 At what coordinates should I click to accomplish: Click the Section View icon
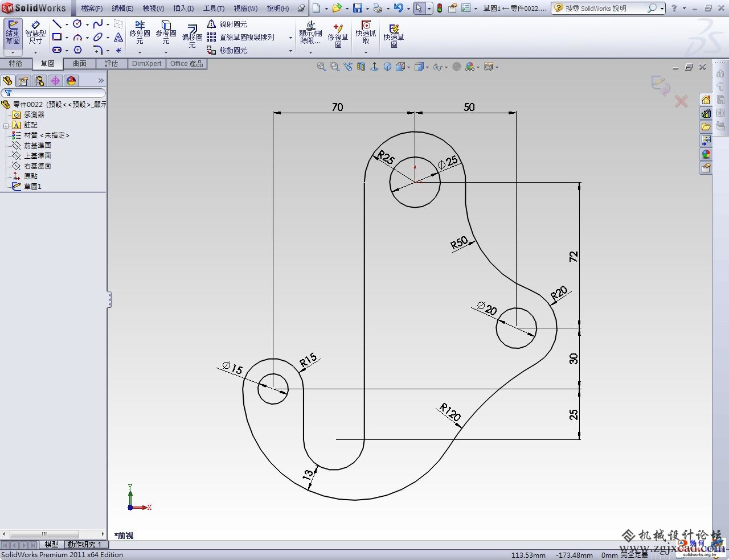coord(361,67)
